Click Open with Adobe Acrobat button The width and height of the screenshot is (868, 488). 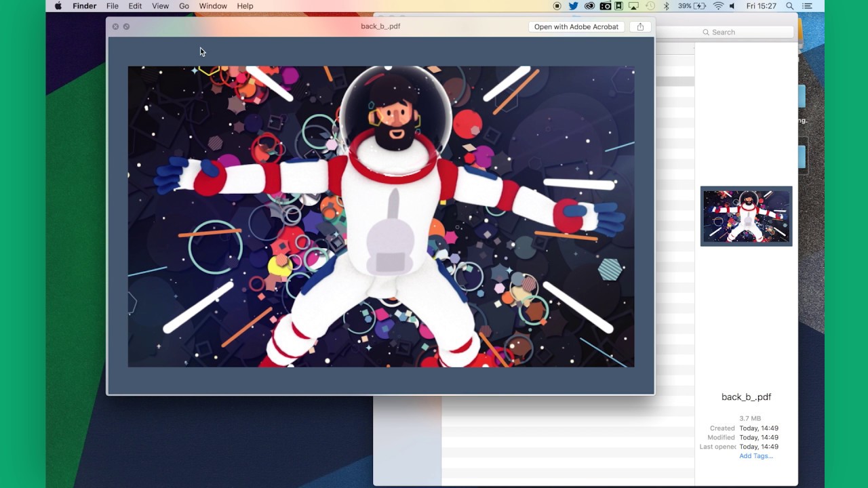point(576,26)
